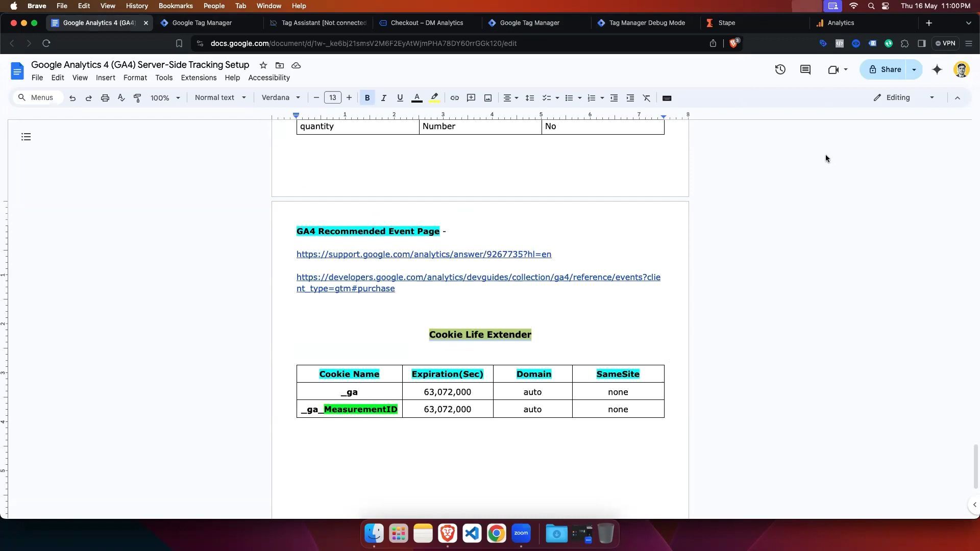
Task: Toggle bold formatting button
Action: click(x=367, y=98)
